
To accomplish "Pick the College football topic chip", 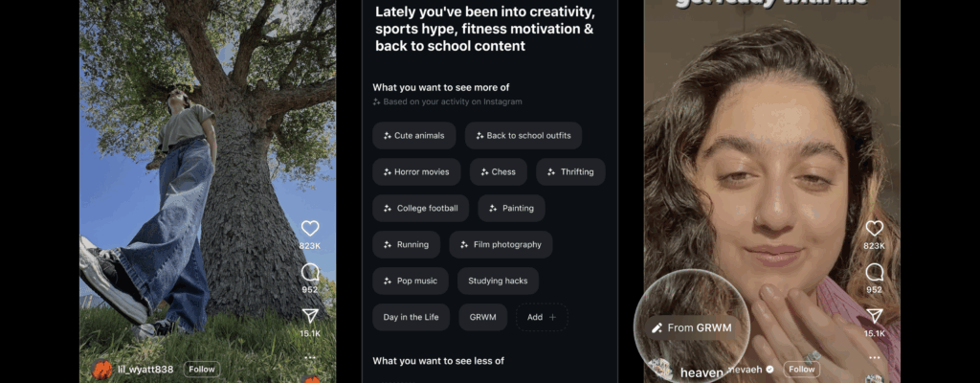I will coord(421,209).
